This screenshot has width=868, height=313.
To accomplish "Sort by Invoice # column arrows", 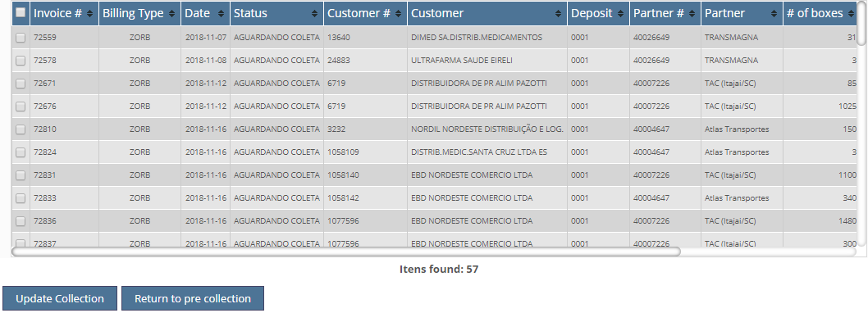I will point(89,14).
